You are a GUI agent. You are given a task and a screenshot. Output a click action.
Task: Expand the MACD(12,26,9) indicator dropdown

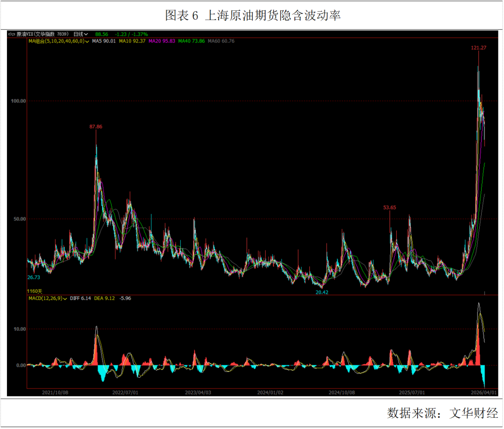(48, 298)
